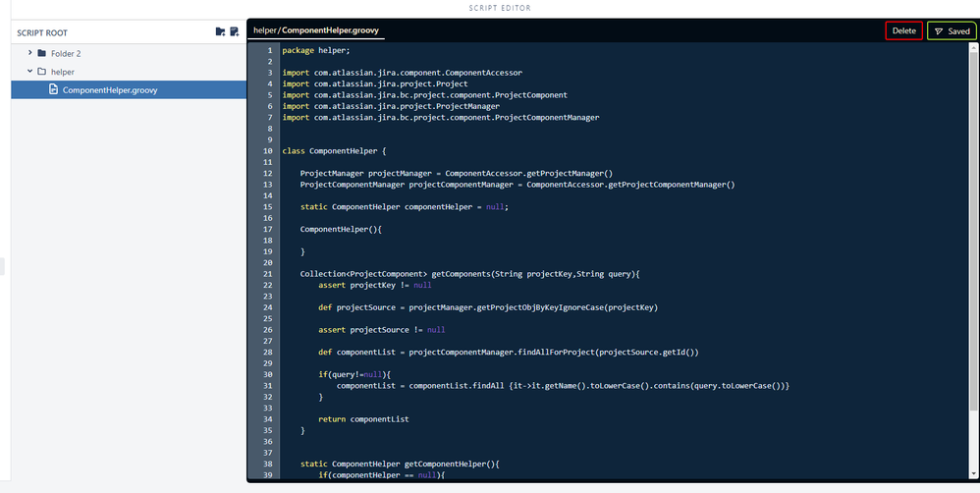The image size is (980, 493).
Task: Click the SCRIPT ROOT header label
Action: click(44, 32)
